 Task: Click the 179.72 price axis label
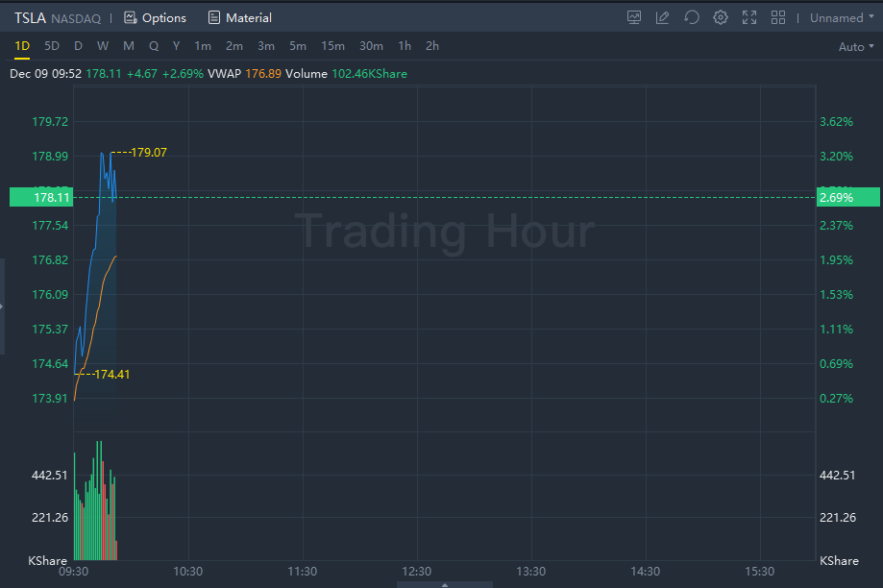[x=50, y=122]
